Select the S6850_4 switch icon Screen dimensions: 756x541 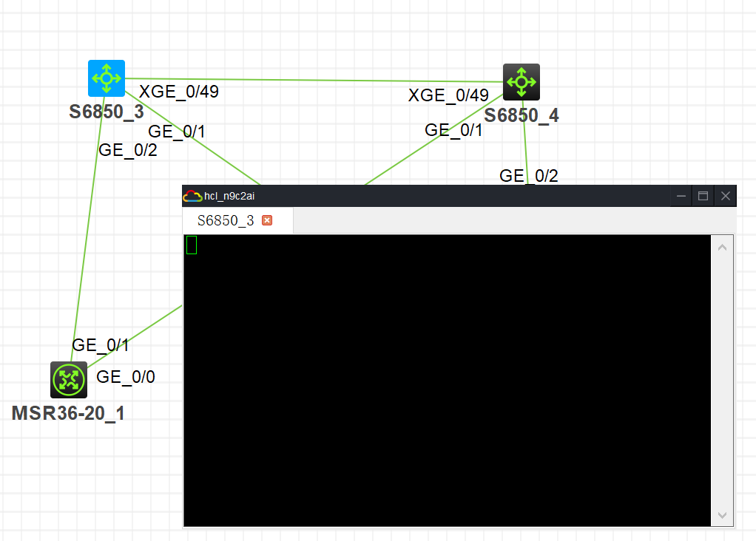tap(522, 82)
